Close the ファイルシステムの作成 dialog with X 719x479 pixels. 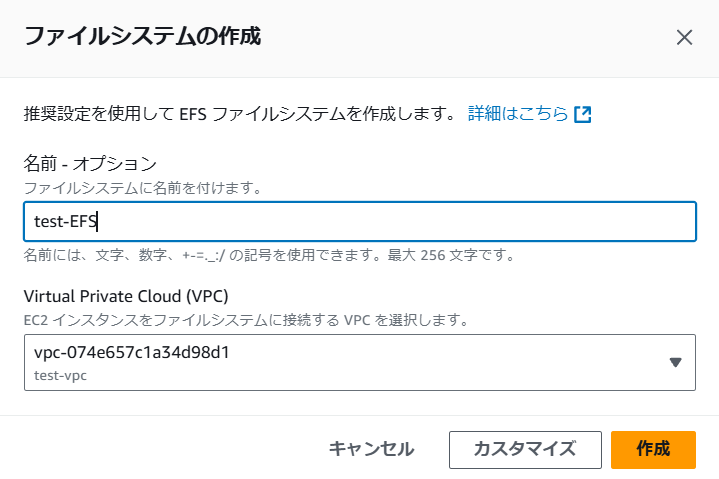pos(684,38)
